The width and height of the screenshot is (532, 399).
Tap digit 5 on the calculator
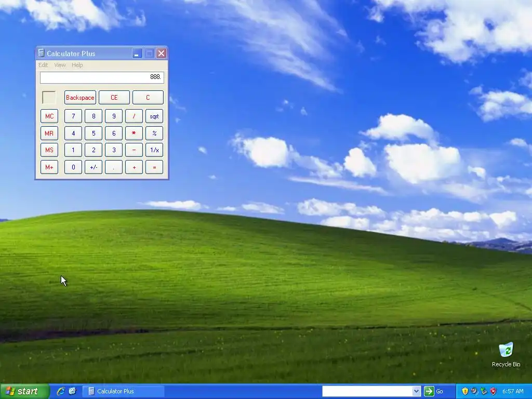(94, 133)
